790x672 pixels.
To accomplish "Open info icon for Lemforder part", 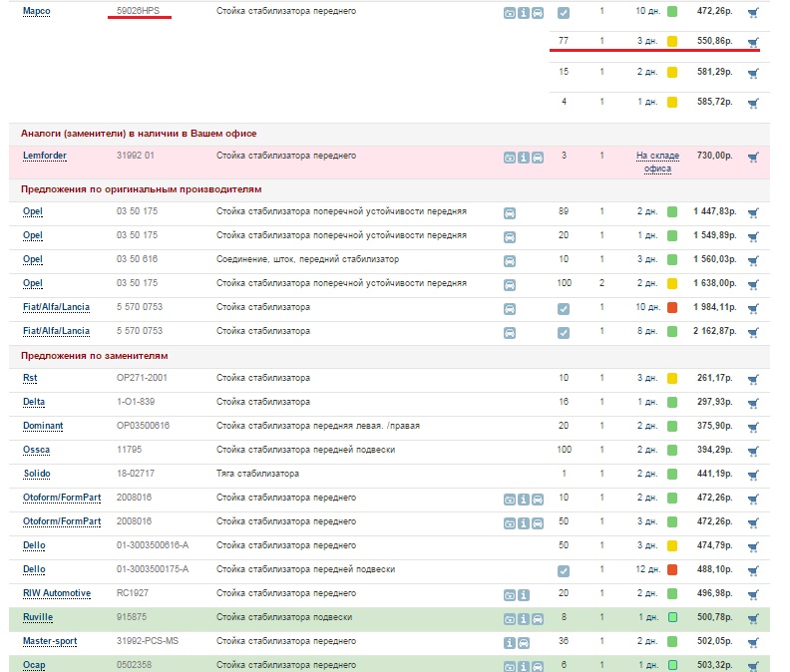I will 524,157.
